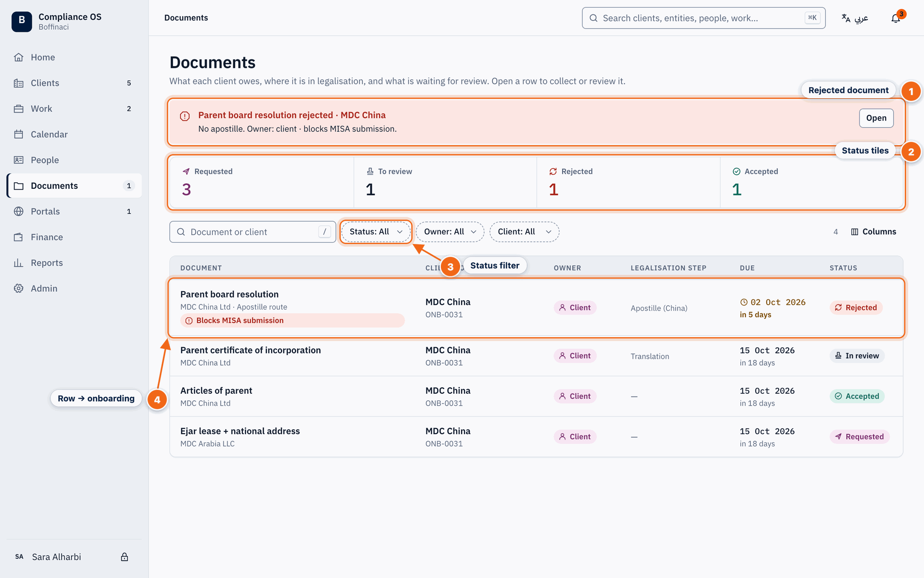Click the Clients building icon
Viewport: 924px width, 578px height.
coord(18,83)
